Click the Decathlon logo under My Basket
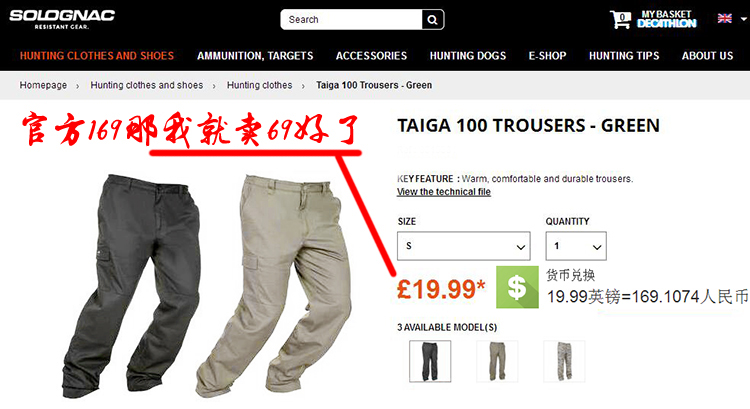The height and width of the screenshot is (409, 750). (667, 23)
